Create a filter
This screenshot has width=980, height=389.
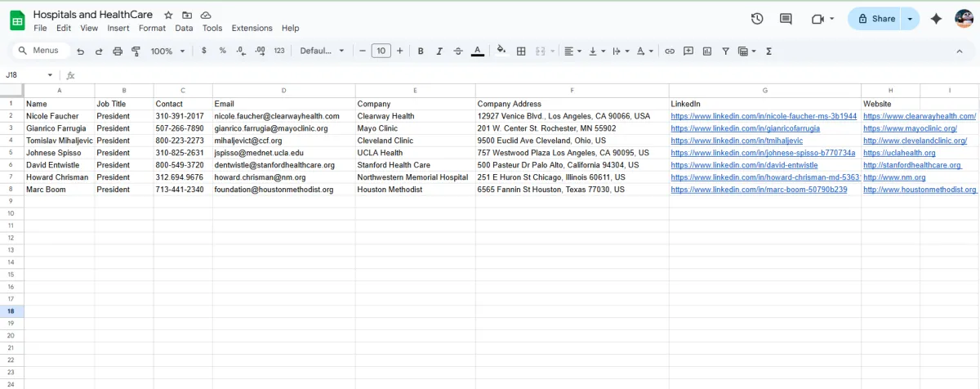coord(725,51)
